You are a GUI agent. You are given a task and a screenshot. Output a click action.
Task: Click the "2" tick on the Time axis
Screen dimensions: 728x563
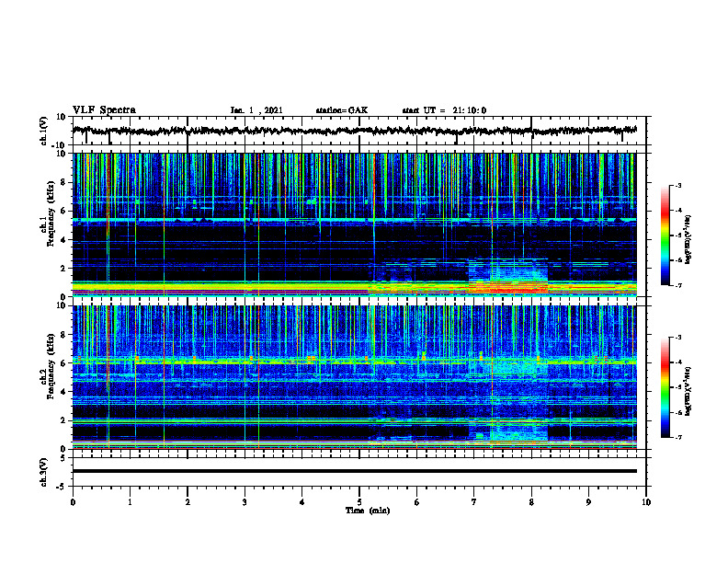pyautogui.click(x=188, y=502)
